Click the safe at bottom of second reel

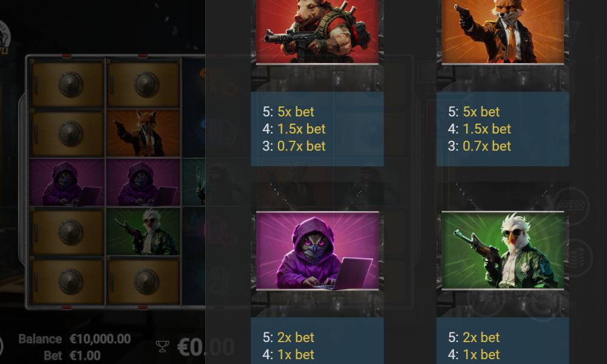pyautogui.click(x=144, y=281)
